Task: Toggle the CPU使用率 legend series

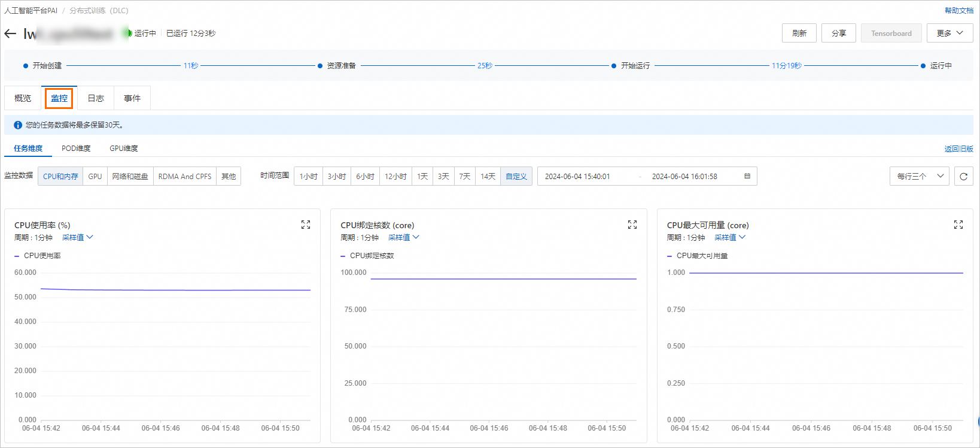Action: [38, 256]
